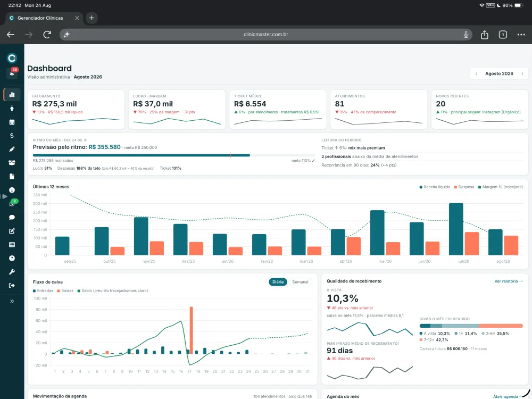Open a new tab with plus button
Viewport: 532px width, 399px height.
(92, 18)
